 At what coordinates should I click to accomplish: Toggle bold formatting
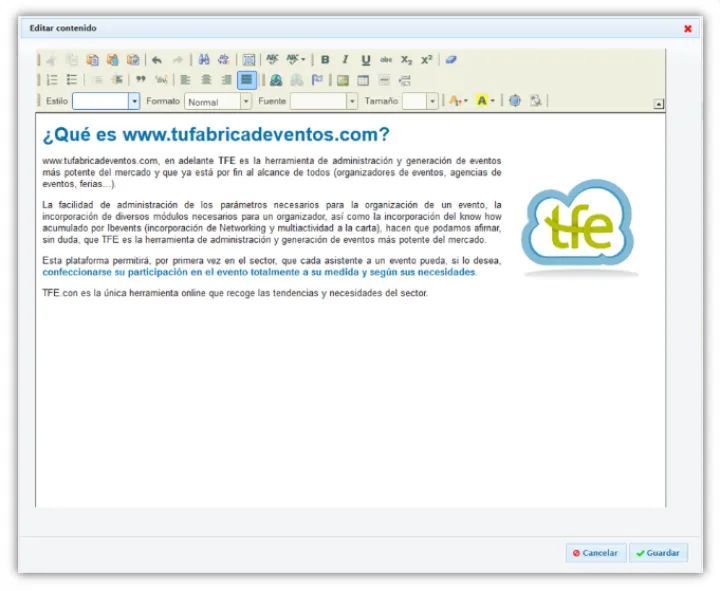pos(325,60)
